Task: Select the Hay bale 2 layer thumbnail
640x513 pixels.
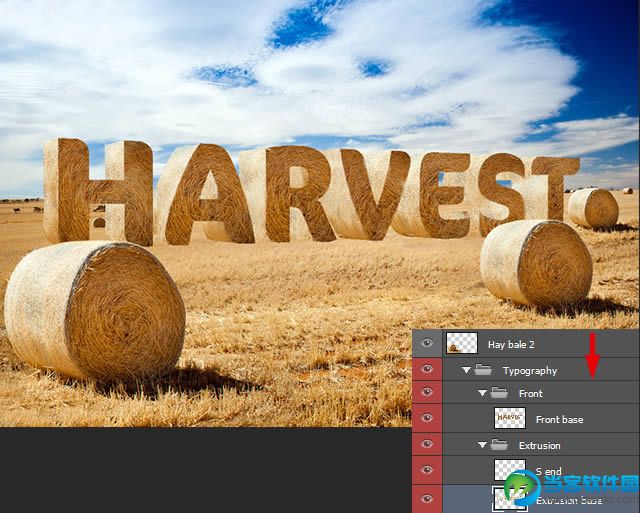Action: 462,343
